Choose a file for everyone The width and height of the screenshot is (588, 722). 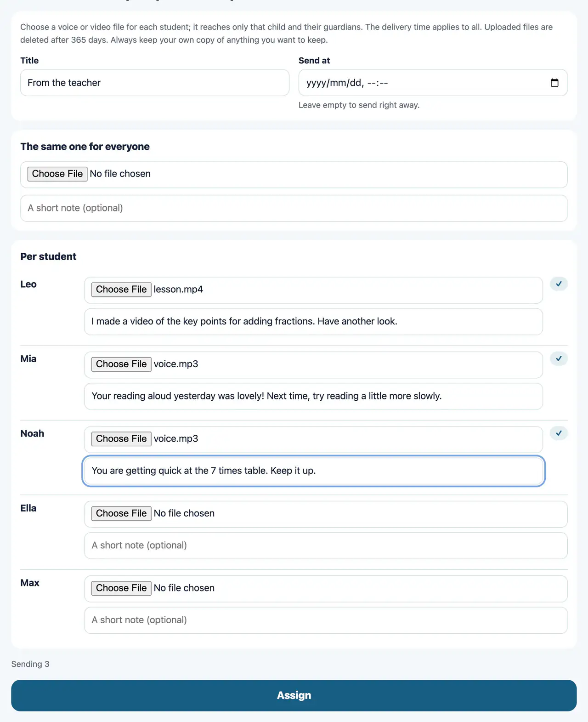(x=57, y=174)
